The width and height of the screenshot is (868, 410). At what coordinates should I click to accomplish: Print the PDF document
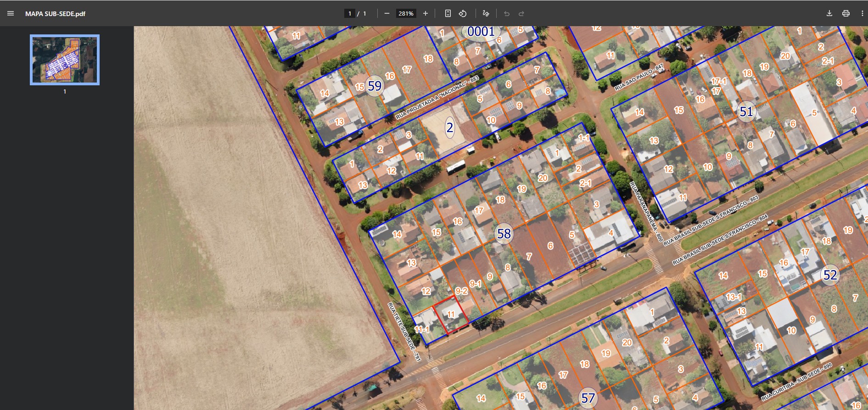pyautogui.click(x=846, y=13)
